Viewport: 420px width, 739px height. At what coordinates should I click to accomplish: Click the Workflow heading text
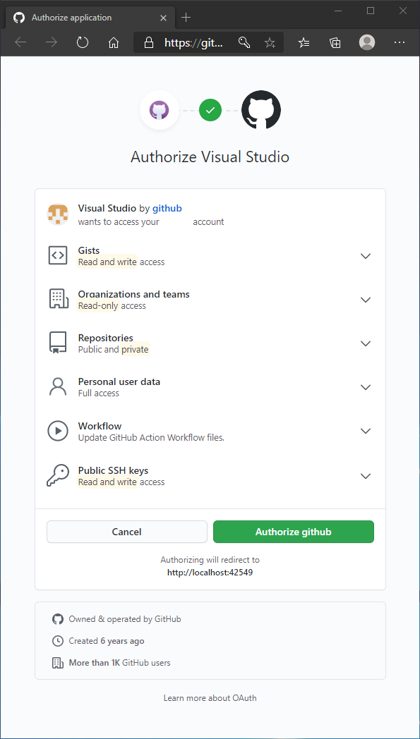pyautogui.click(x=100, y=426)
